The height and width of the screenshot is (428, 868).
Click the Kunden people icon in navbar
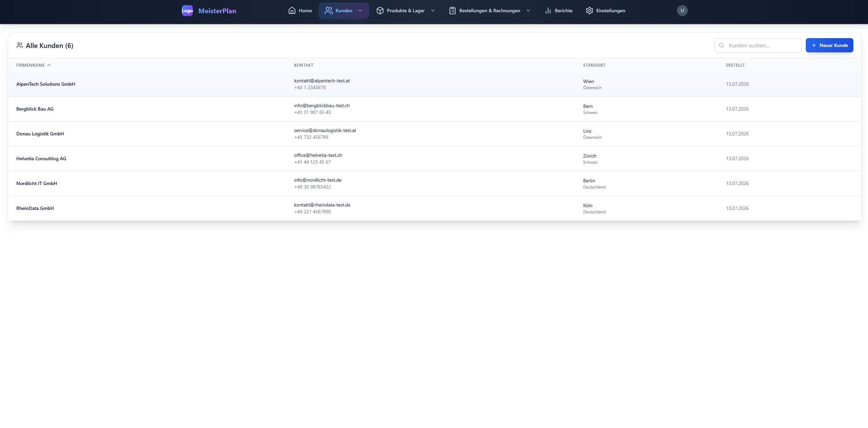[328, 11]
